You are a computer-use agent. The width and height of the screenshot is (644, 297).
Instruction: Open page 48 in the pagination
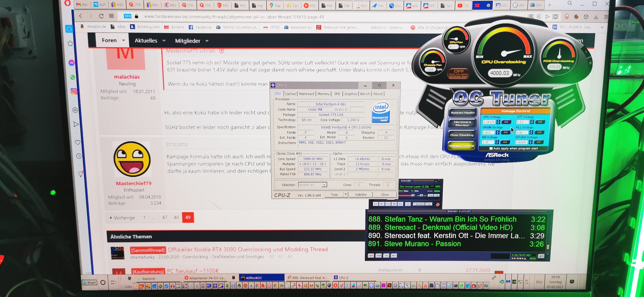tap(176, 217)
